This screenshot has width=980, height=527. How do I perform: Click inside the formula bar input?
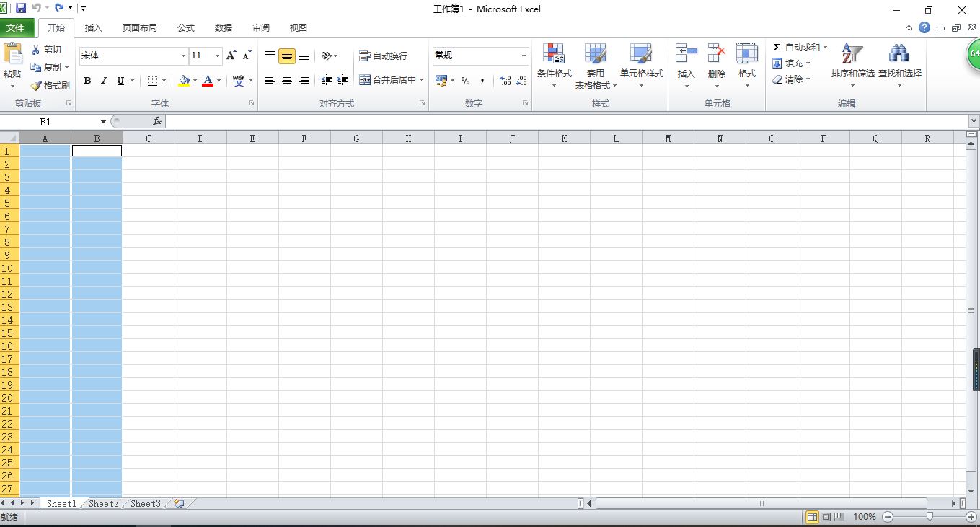tap(566, 122)
